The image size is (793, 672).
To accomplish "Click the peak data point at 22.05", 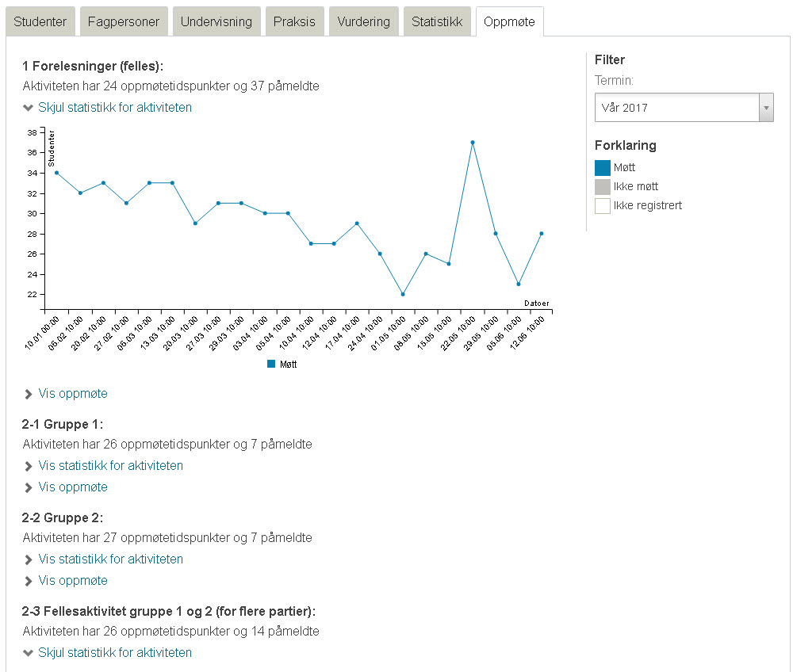I will [x=473, y=143].
